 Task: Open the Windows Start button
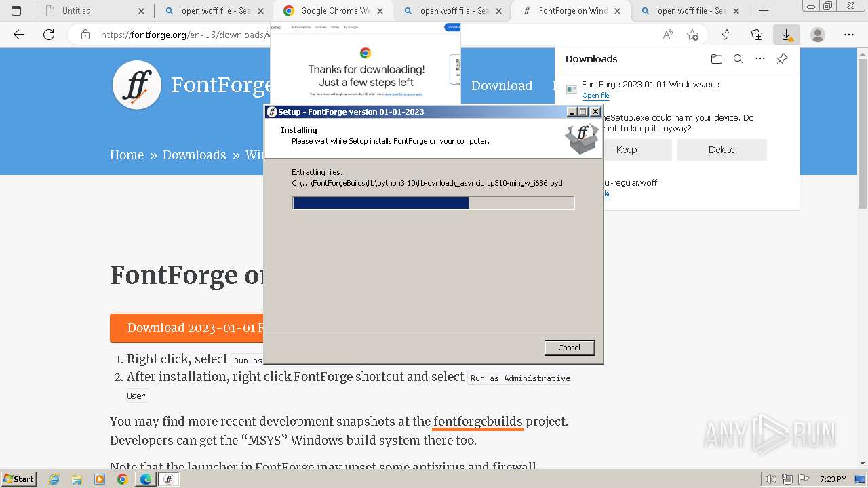click(18, 479)
